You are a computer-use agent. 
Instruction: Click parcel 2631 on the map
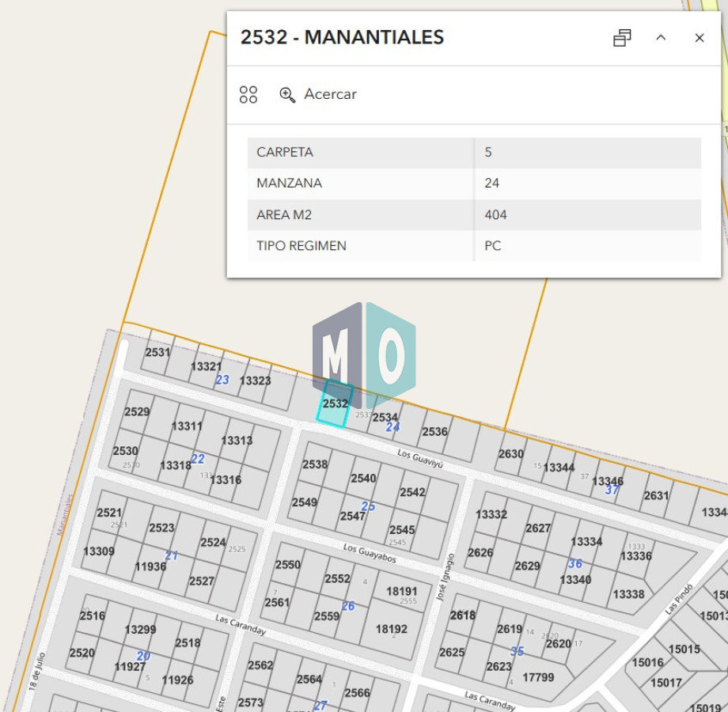click(x=656, y=496)
